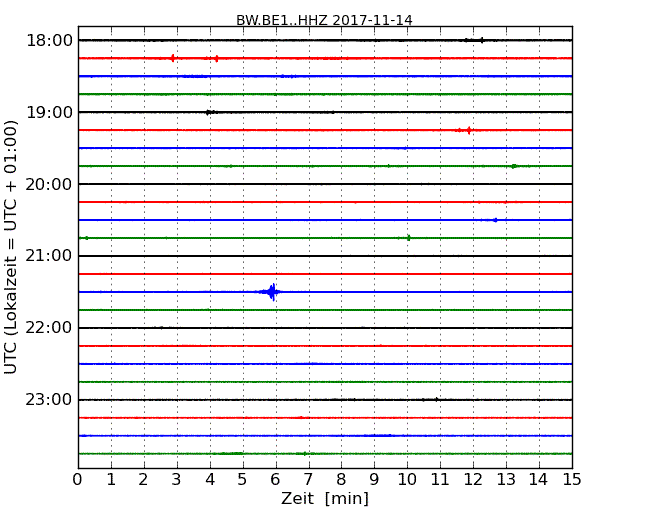
Task: Click the blue blip past minute 12 below 20:00
Action: (x=495, y=220)
